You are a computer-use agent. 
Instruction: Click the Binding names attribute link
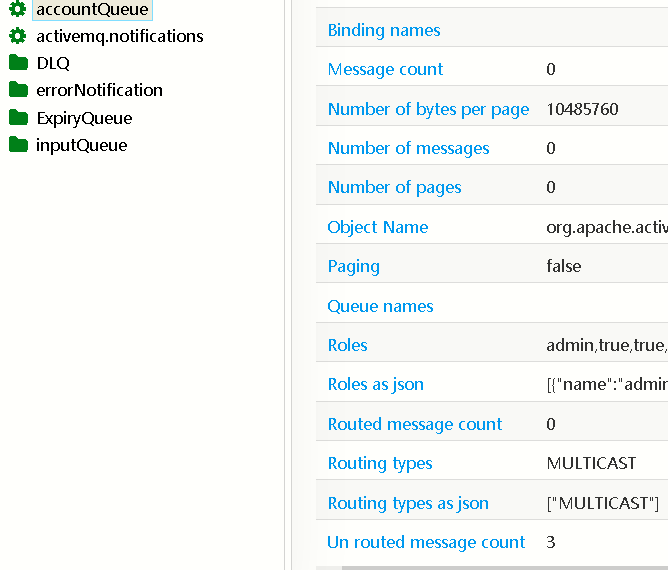click(x=384, y=30)
